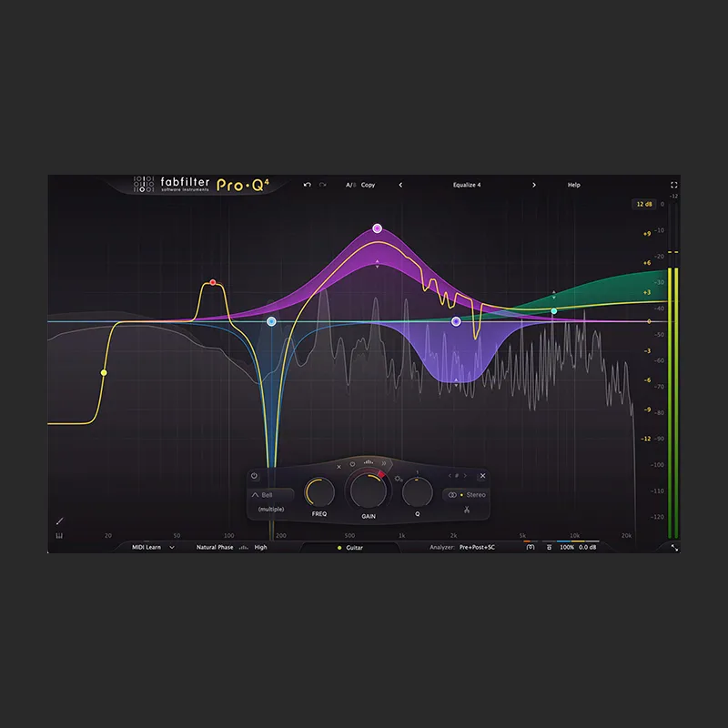Toggle the A/B state switch
This screenshot has width=728, height=728.
click(x=350, y=185)
